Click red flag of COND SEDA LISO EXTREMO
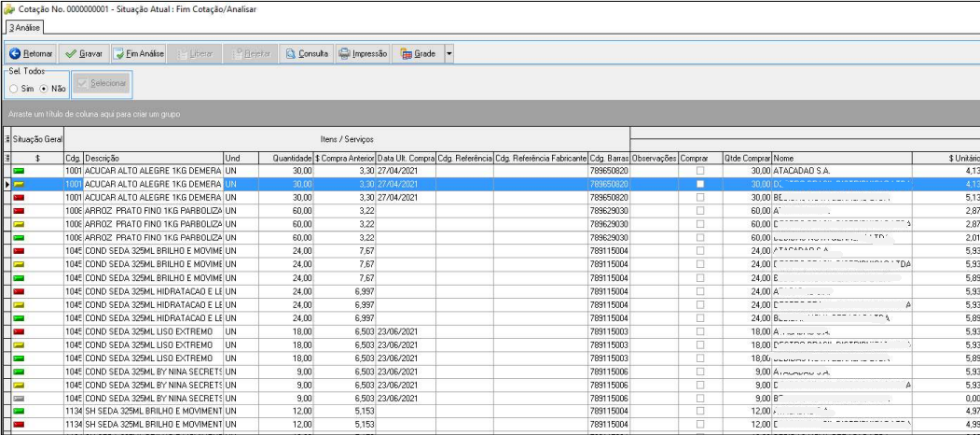The image size is (980, 435). tap(19, 331)
